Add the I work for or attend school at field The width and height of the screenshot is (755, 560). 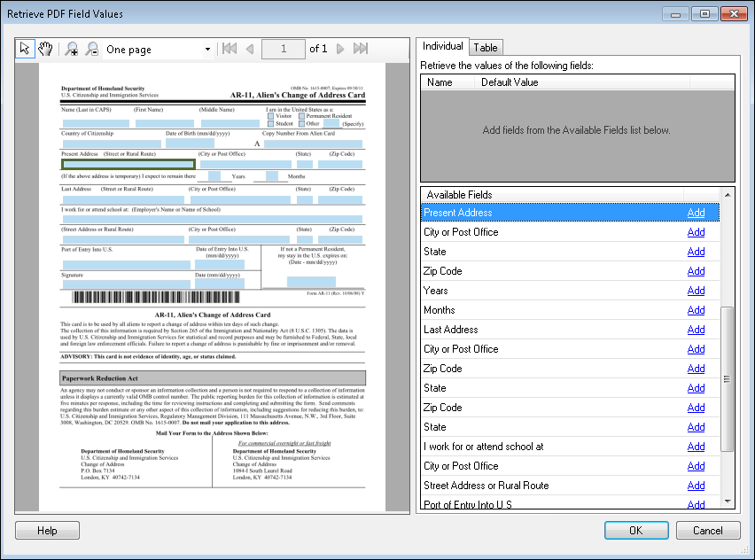696,447
